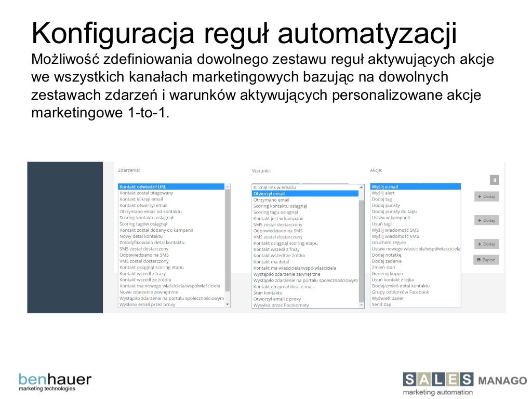The image size is (532, 399).
Task: Click the Dodaj button directly below trash icon
Action: (486, 196)
